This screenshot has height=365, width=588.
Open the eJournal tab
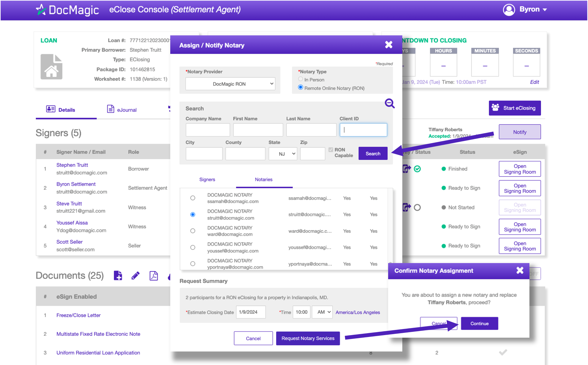[122, 110]
